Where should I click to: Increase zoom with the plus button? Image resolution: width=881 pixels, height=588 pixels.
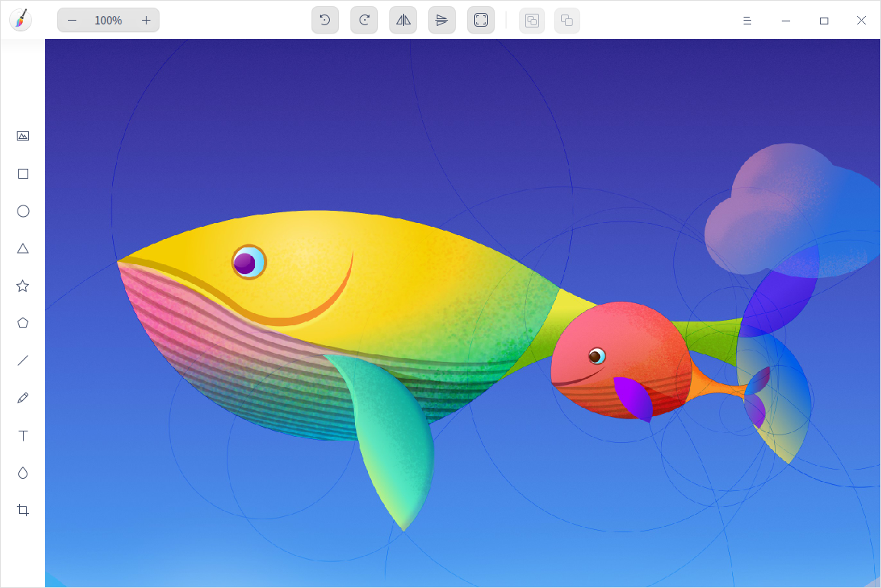pos(146,21)
